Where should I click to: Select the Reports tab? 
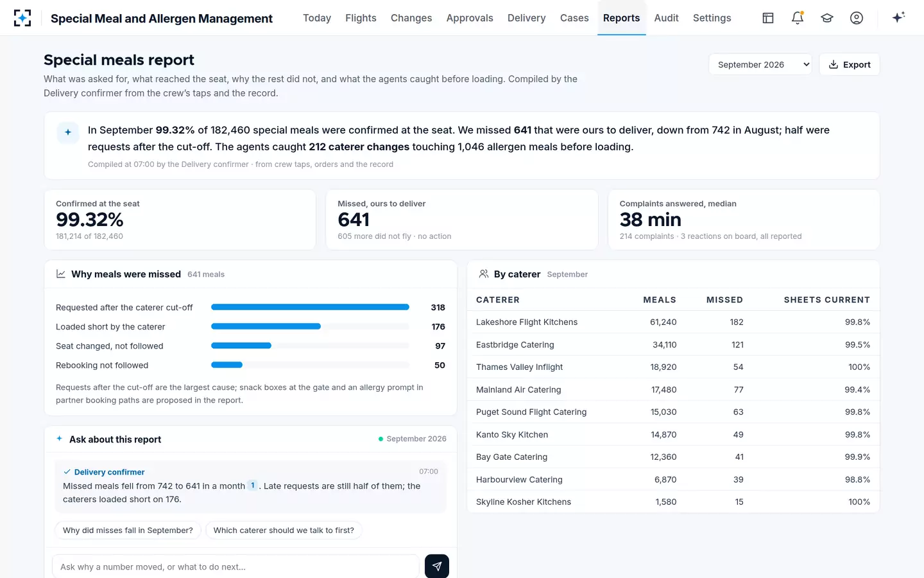tap(621, 18)
